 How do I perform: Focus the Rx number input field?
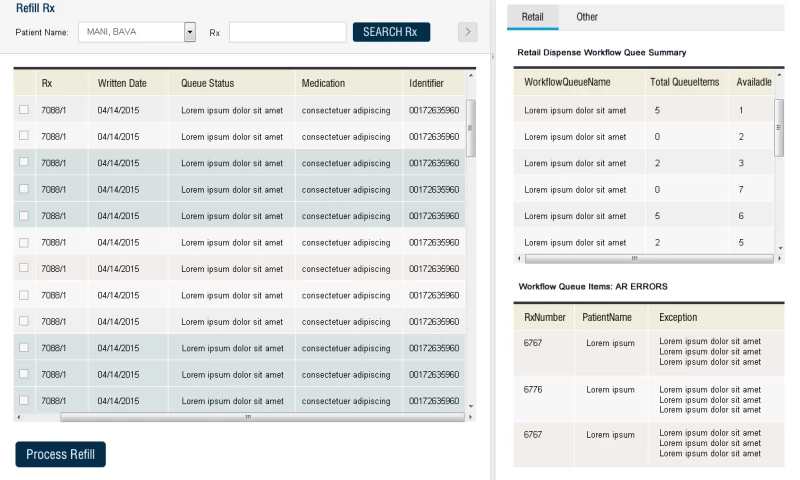[x=287, y=32]
